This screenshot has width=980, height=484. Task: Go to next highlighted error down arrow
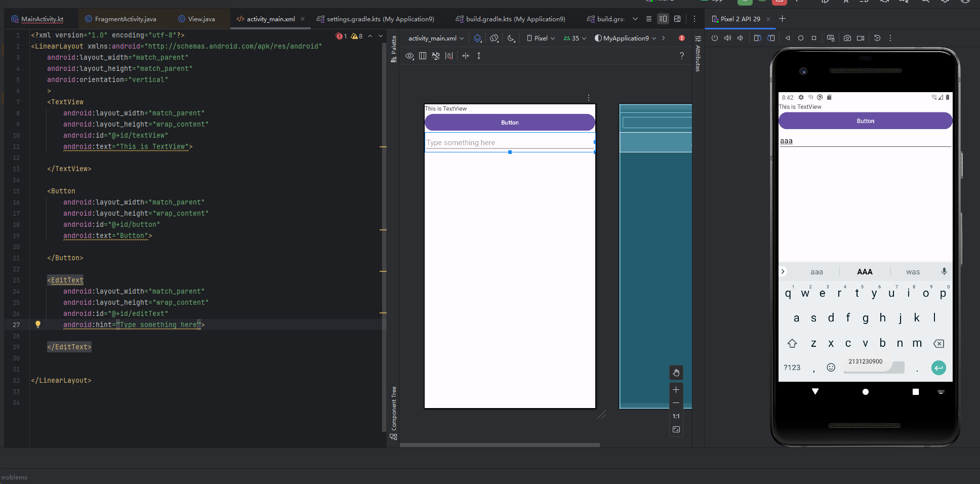pos(381,36)
